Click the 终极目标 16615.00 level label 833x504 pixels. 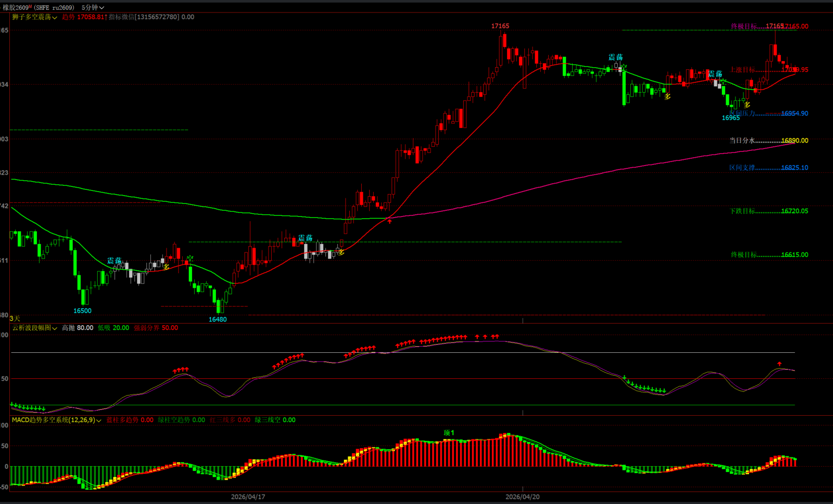click(768, 255)
